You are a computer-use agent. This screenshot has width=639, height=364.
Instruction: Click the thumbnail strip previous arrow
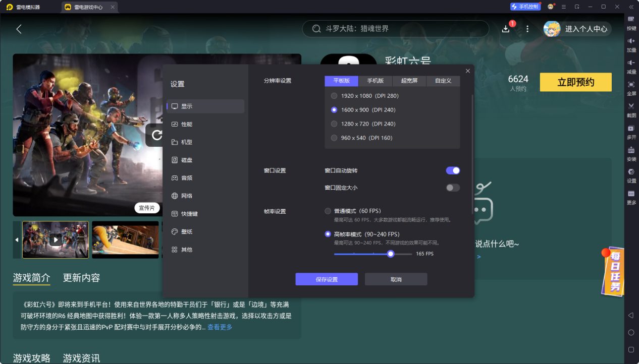pyautogui.click(x=17, y=240)
